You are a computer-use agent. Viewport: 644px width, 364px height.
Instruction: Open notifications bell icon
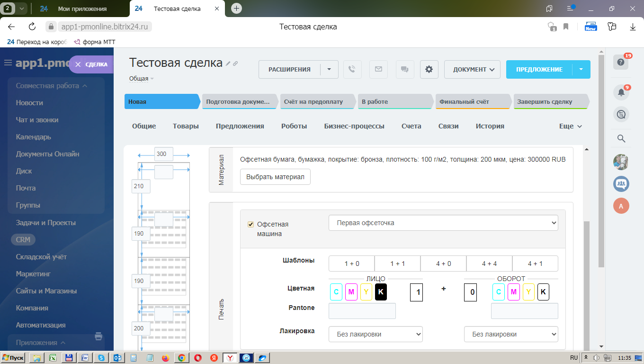tap(621, 92)
